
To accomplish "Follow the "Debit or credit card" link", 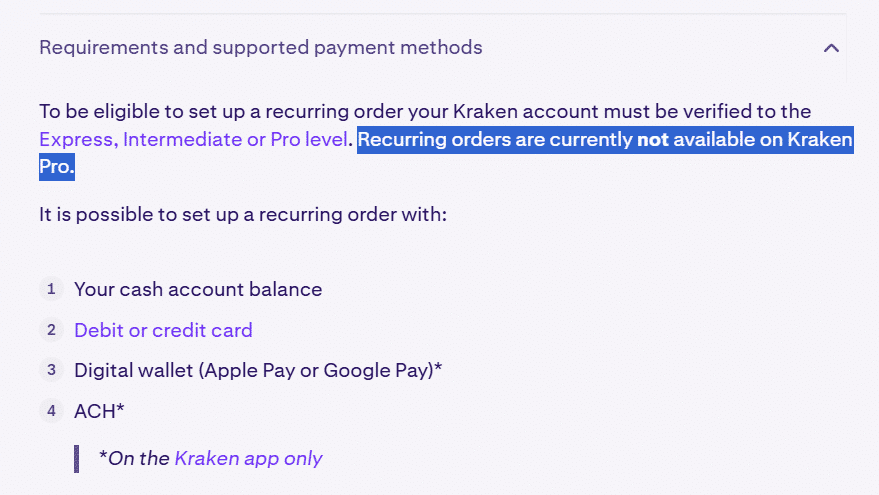I will (x=163, y=330).
